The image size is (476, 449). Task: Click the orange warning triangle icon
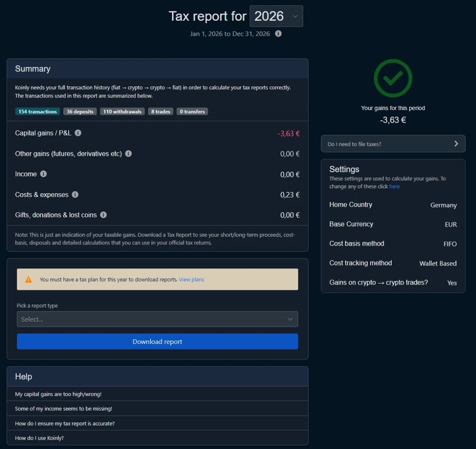(29, 279)
